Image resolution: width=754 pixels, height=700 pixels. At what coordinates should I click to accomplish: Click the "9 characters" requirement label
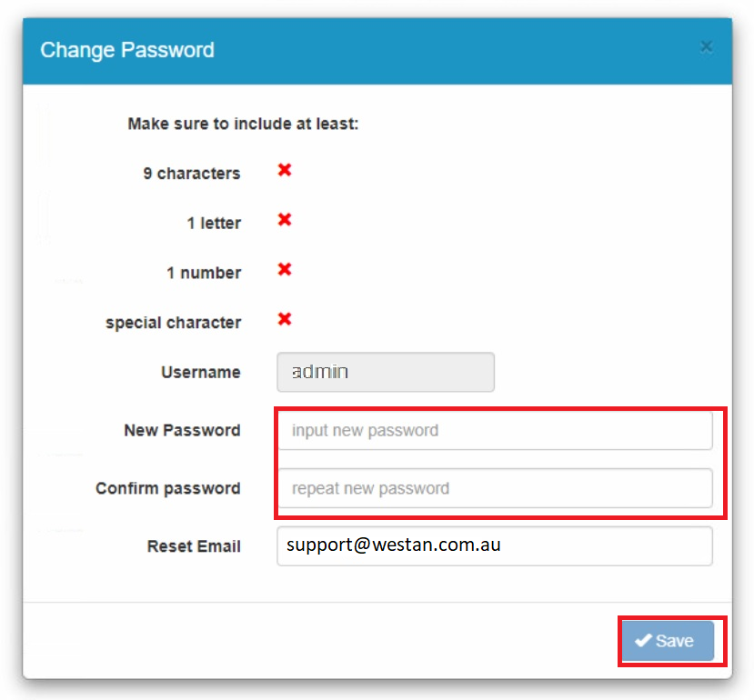coord(191,174)
